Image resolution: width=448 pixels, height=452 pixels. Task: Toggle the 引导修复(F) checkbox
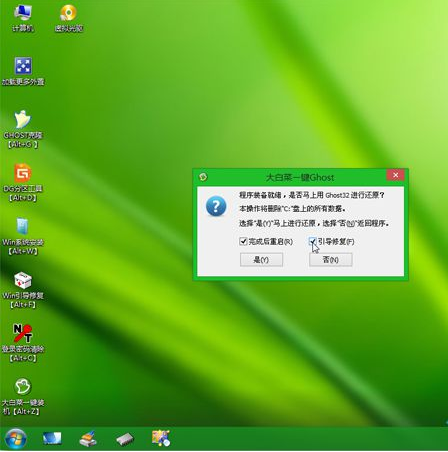point(312,241)
